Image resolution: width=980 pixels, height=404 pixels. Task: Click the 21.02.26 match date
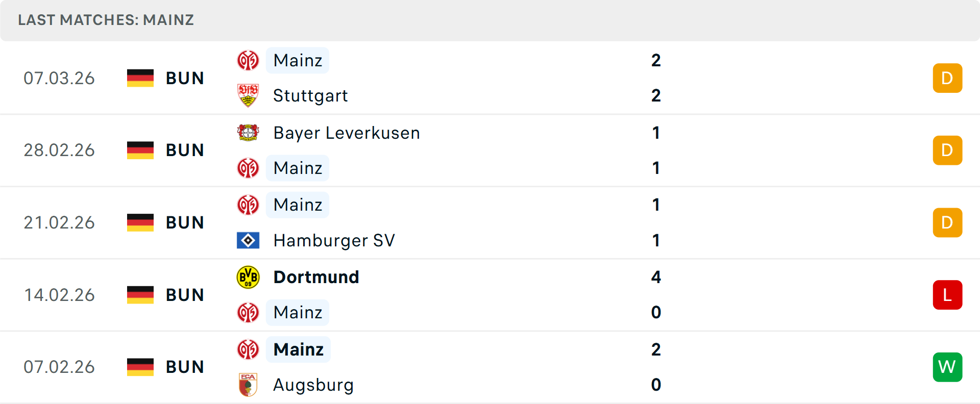59,222
